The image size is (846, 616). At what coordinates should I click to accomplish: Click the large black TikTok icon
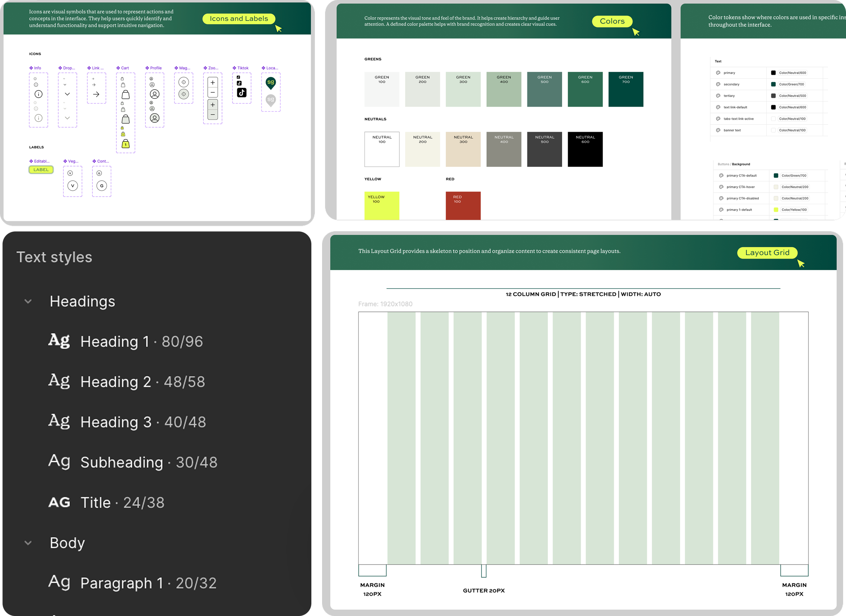[x=242, y=92]
